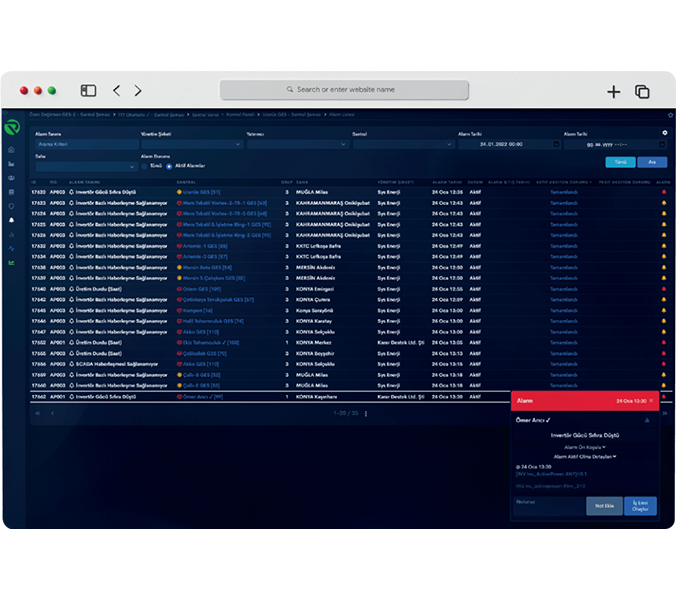Click the filter settings gear icon
The image size is (676, 600).
[x=664, y=133]
